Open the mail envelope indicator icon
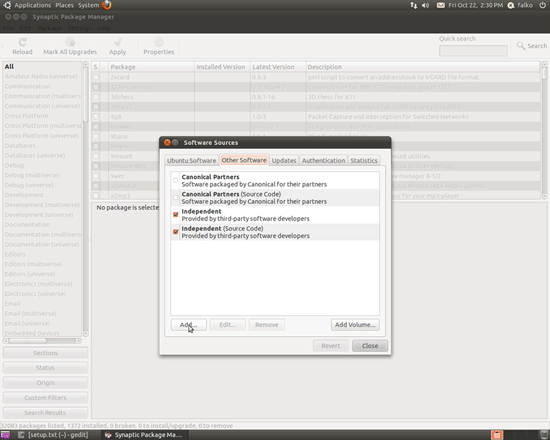This screenshot has width=550, height=440. coord(441,5)
